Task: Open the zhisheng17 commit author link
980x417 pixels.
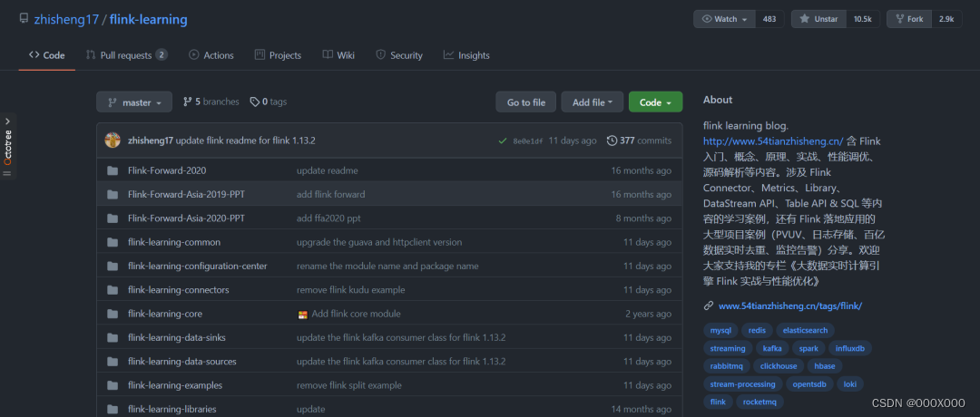Action: (150, 141)
